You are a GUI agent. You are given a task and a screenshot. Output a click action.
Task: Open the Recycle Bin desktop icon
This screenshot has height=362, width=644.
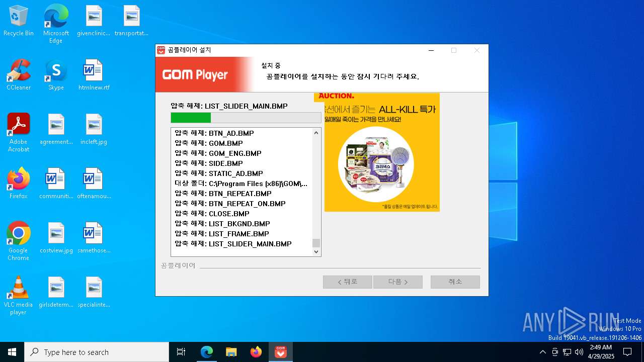[19, 21]
